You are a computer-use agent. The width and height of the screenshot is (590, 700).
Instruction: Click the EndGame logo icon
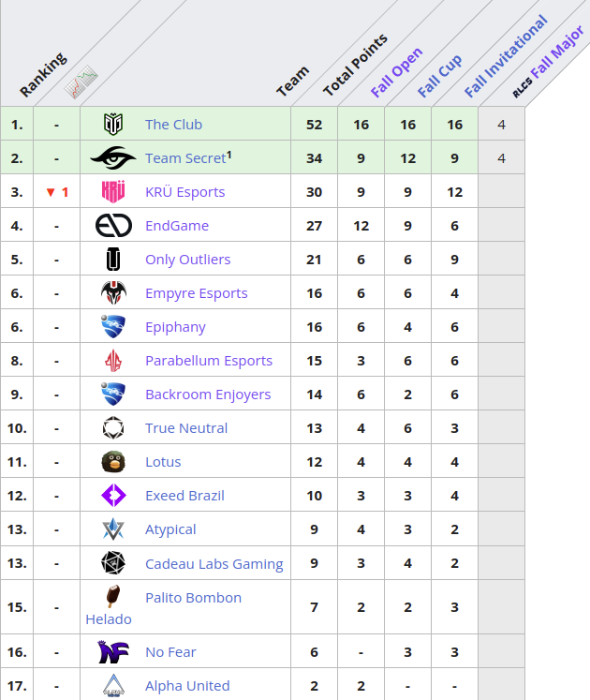tap(113, 226)
